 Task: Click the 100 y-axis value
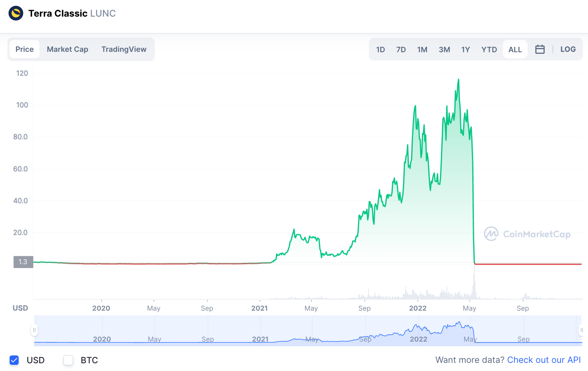(22, 105)
